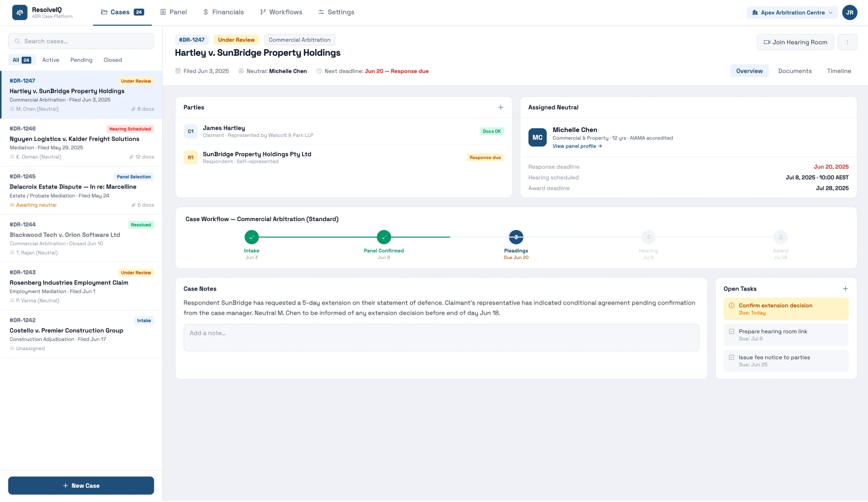Image resolution: width=868 pixels, height=502 pixels.
Task: Select the Blackwood Tech v. Orion Software case
Action: [x=81, y=238]
